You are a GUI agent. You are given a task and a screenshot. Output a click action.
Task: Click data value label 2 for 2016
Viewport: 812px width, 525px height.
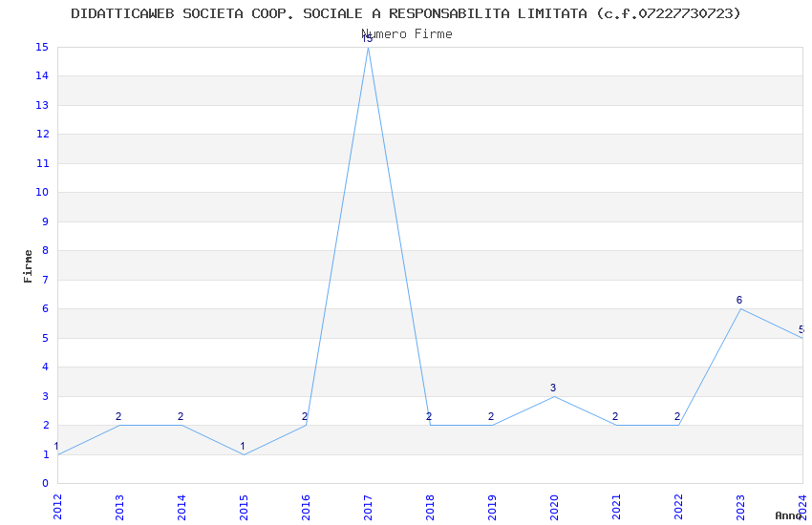tap(305, 416)
